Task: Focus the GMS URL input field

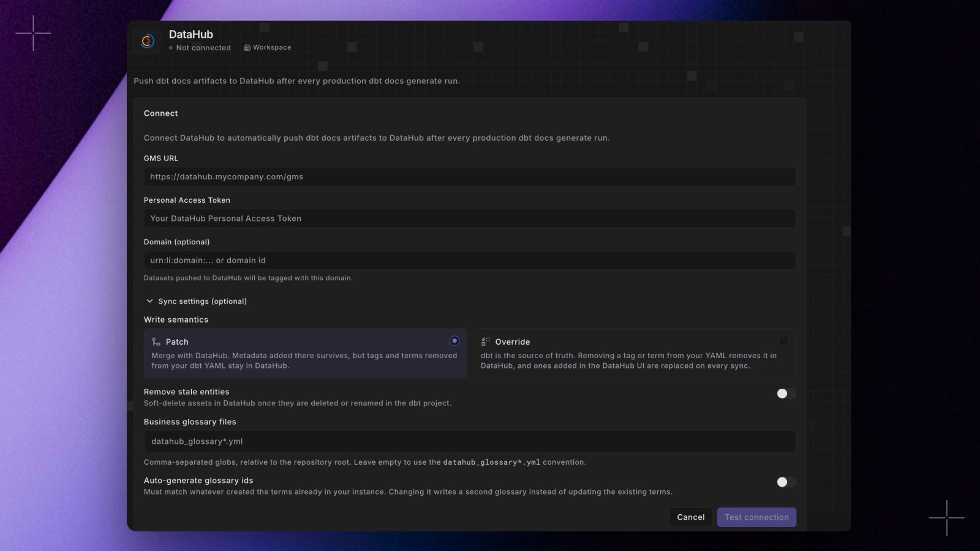Action: (470, 177)
